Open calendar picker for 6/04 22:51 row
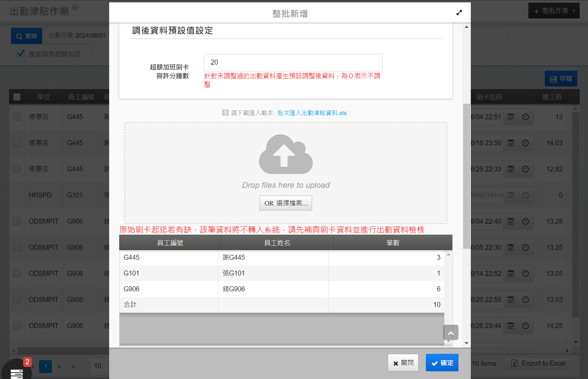The height and width of the screenshot is (379, 588). (511, 117)
